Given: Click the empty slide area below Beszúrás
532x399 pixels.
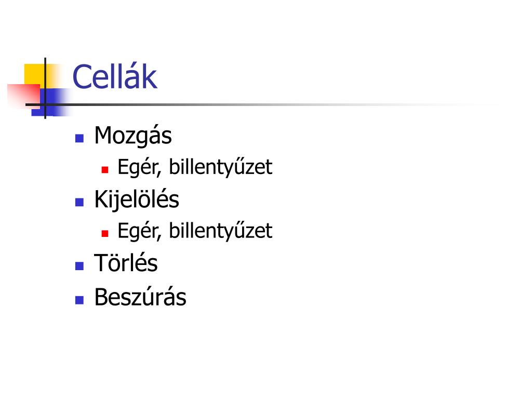Looking at the screenshot, I should click(x=266, y=353).
